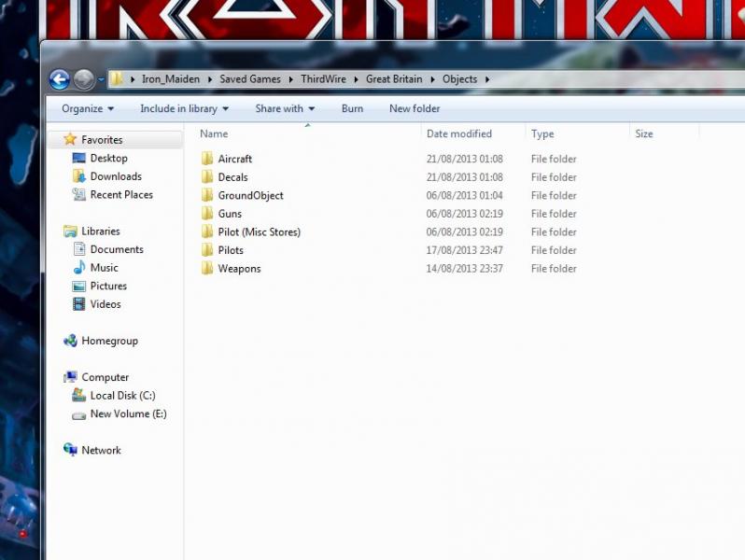745x560 pixels.
Task: Click the Homegroup icon
Action: [70, 341]
